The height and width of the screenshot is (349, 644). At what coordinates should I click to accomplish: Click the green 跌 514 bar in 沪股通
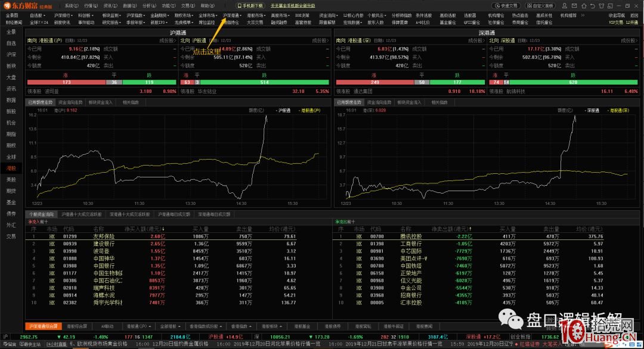click(x=265, y=82)
